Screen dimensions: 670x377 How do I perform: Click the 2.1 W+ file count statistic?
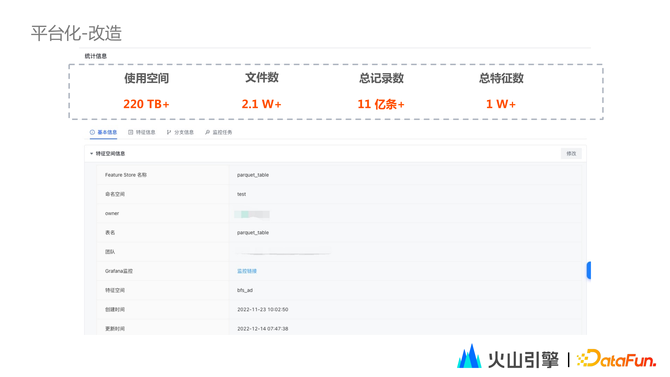(x=262, y=104)
